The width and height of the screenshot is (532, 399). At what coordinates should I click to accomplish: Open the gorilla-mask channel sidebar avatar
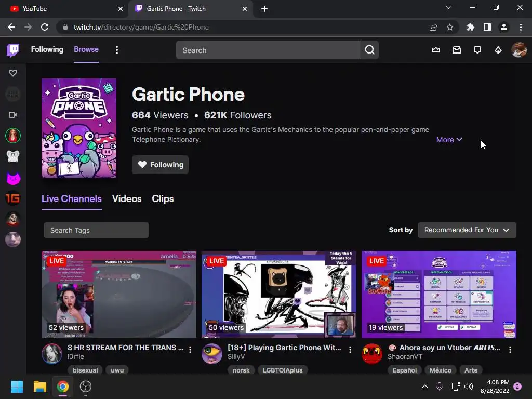[13, 157]
